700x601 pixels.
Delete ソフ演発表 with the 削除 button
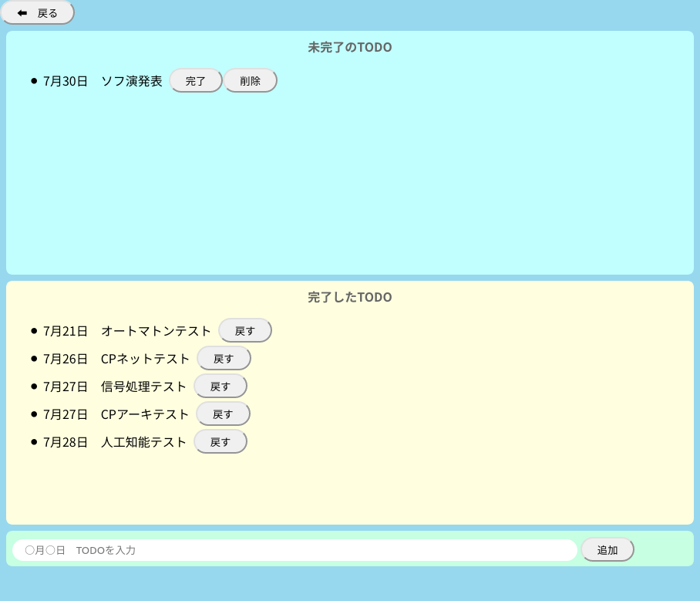[x=250, y=81]
